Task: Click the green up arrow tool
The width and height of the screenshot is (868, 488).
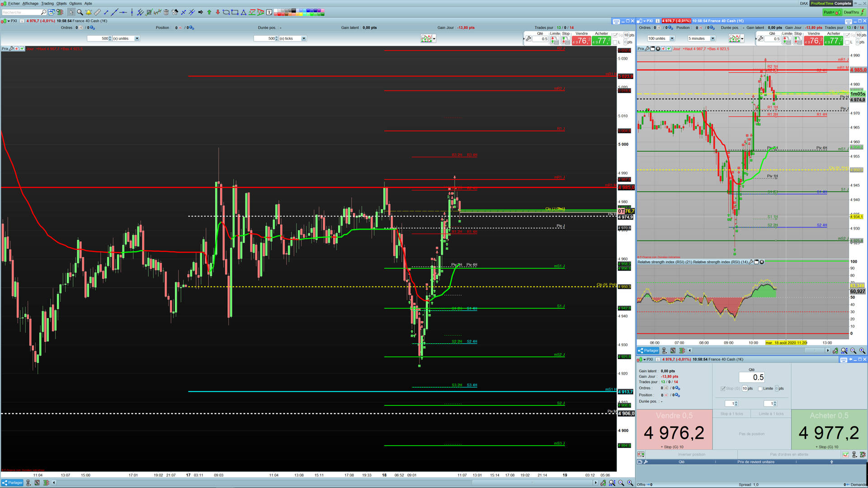Action: pyautogui.click(x=209, y=12)
